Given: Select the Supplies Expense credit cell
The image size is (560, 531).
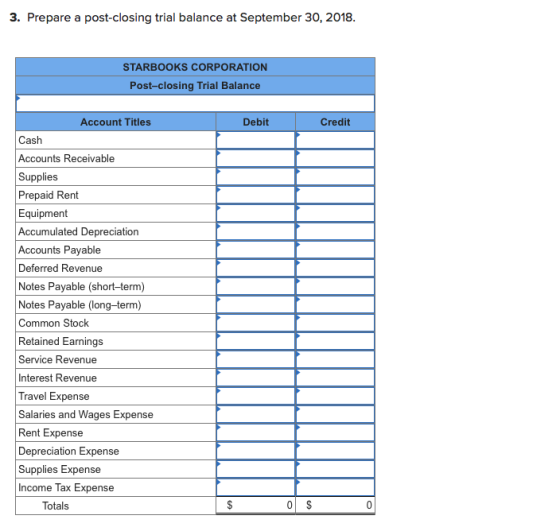Looking at the screenshot, I should pyautogui.click(x=335, y=469).
